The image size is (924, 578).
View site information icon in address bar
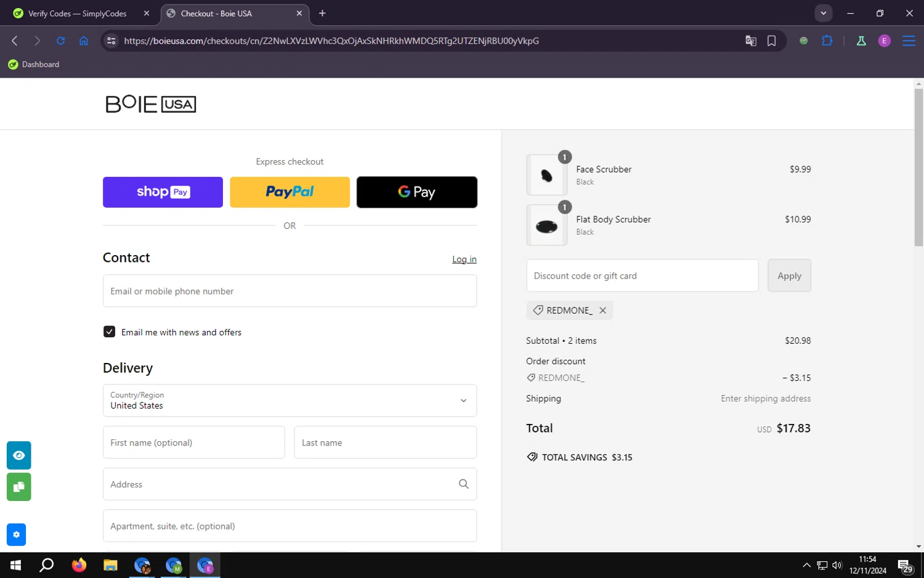(x=111, y=41)
